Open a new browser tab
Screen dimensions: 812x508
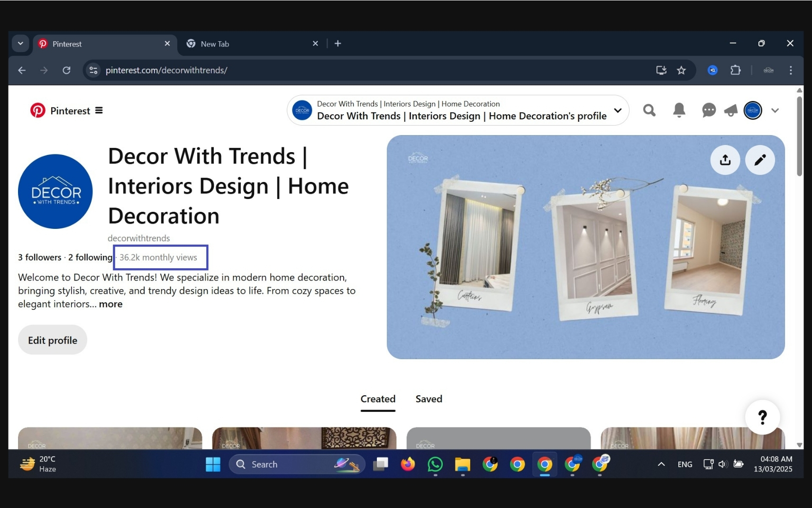pyautogui.click(x=338, y=44)
